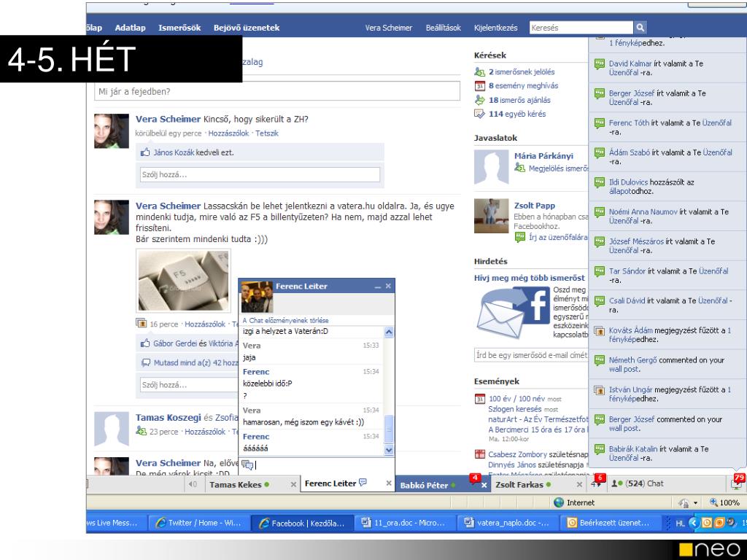Click Hozzászólok under the ZH post
The height and width of the screenshot is (560, 747).
pos(228,133)
